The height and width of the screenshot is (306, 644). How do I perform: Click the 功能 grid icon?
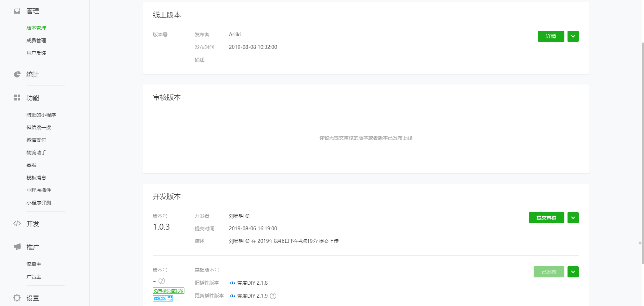click(x=17, y=98)
